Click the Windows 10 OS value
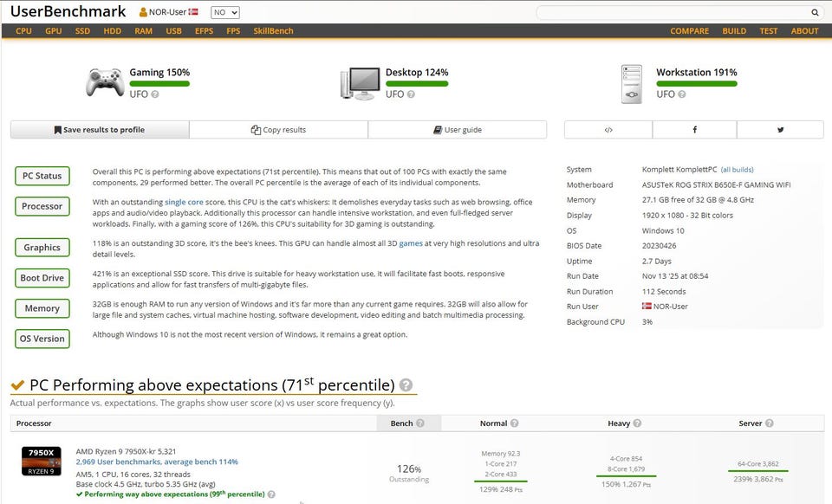The height and width of the screenshot is (504, 832). (x=663, y=230)
